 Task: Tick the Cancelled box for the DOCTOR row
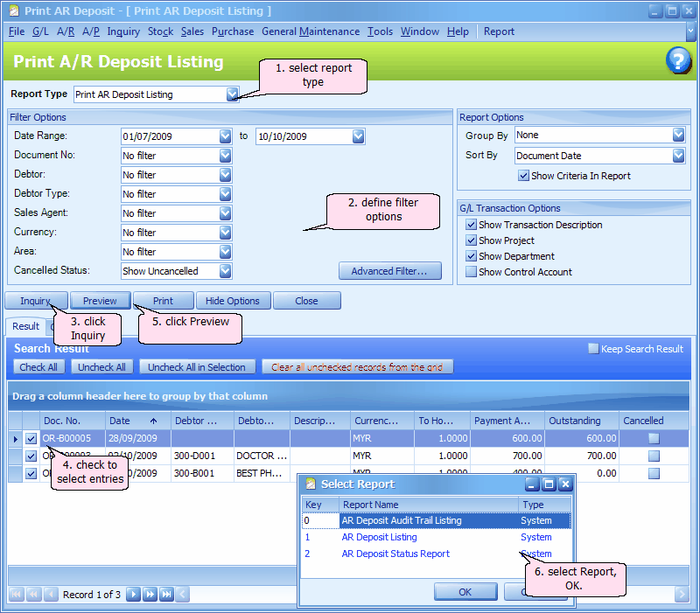pos(654,456)
